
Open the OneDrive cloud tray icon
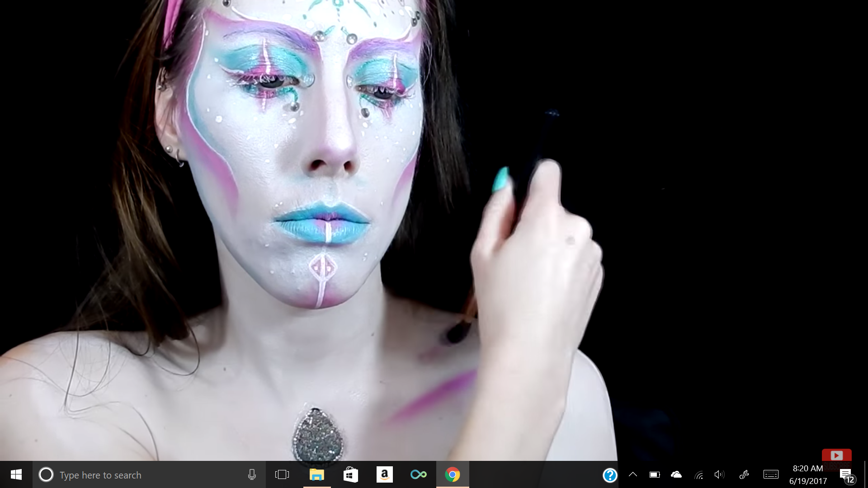(676, 474)
